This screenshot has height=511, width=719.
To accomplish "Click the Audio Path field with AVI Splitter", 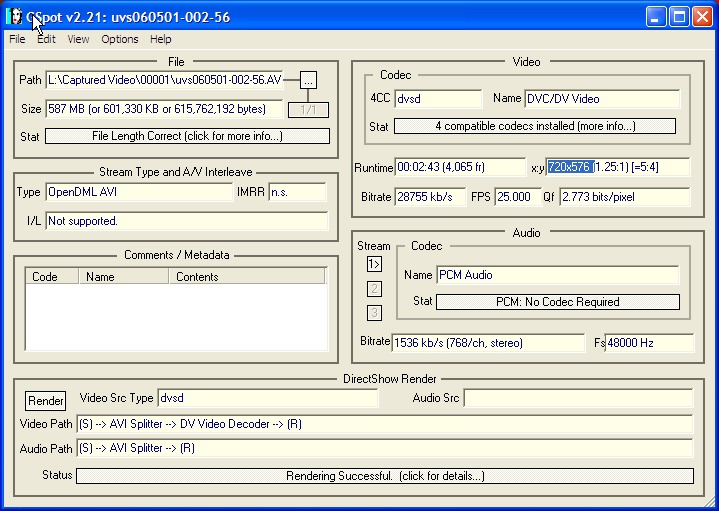I will 385,448.
